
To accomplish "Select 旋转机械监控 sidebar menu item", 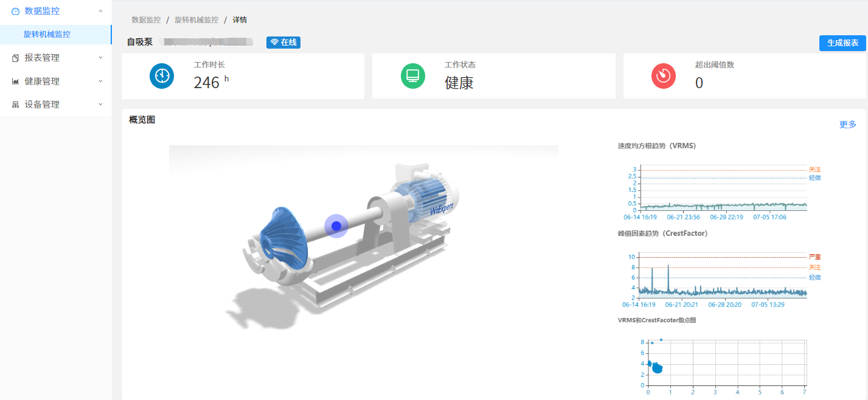I will click(47, 35).
